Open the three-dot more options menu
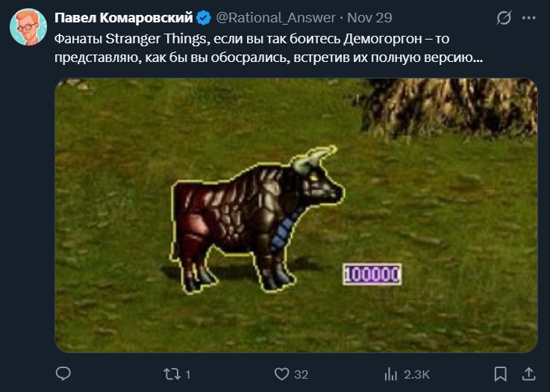The height and width of the screenshot is (392, 550). coord(529,18)
